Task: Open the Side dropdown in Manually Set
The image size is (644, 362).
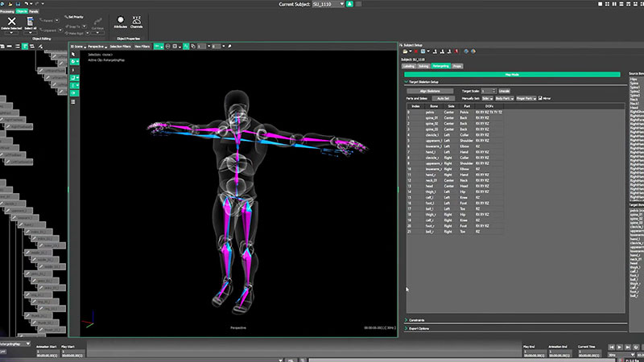Action: point(487,98)
